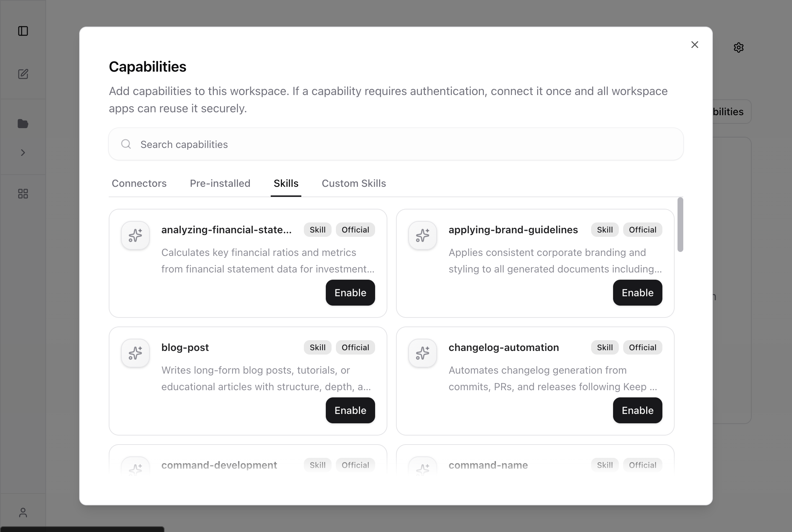Open the apps grid icon in the sidebar
Viewport: 792px width, 532px height.
pyautogui.click(x=23, y=194)
